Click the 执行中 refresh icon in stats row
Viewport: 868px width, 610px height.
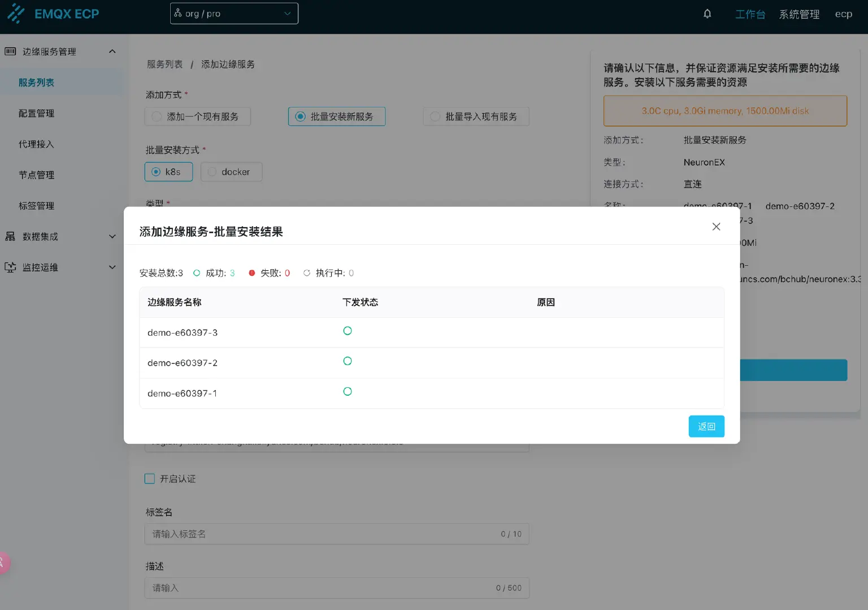coord(307,272)
